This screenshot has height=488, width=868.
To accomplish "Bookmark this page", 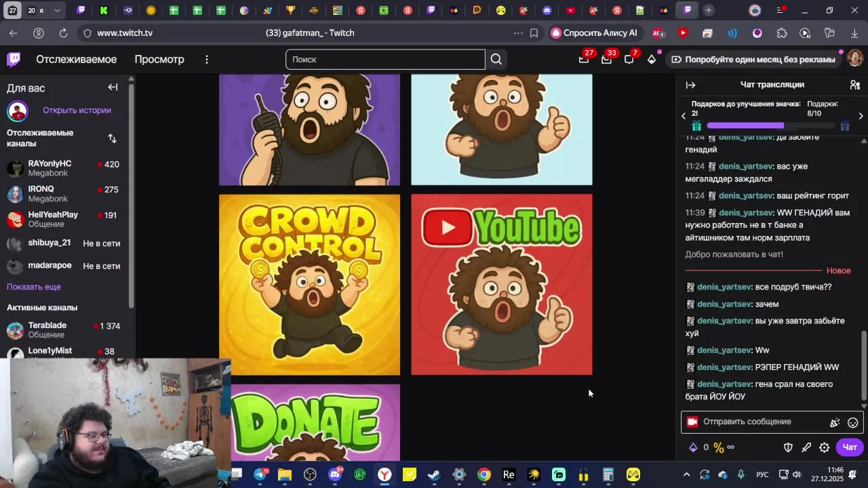I will pyautogui.click(x=534, y=33).
